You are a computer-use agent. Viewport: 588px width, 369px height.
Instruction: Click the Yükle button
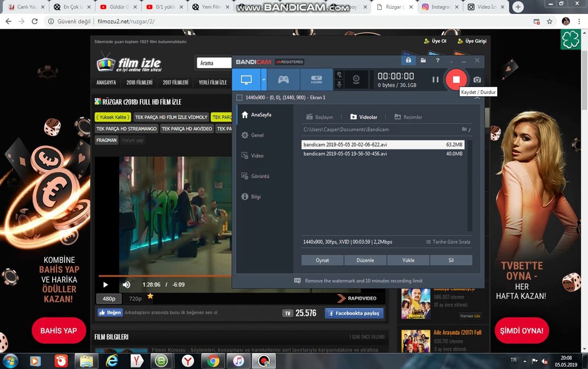[408, 260]
